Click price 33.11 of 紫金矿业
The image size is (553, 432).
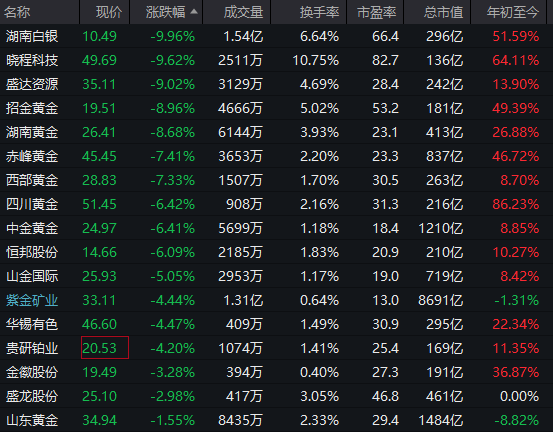click(x=99, y=300)
